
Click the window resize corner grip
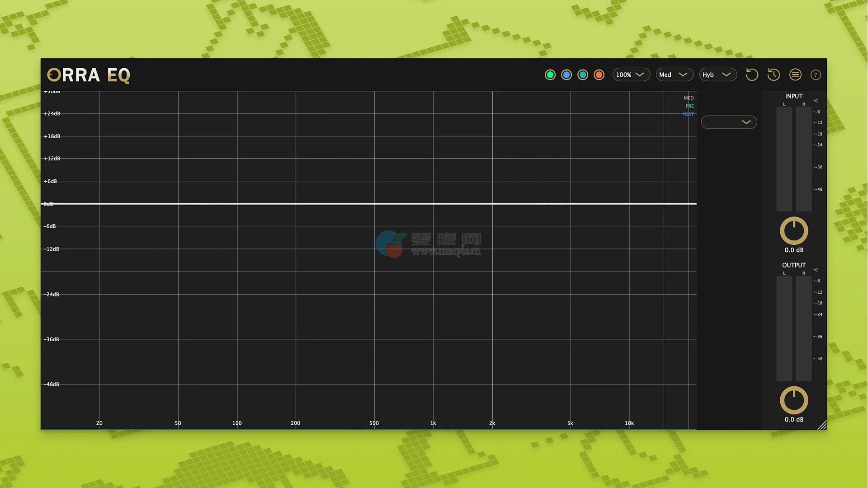point(822,425)
